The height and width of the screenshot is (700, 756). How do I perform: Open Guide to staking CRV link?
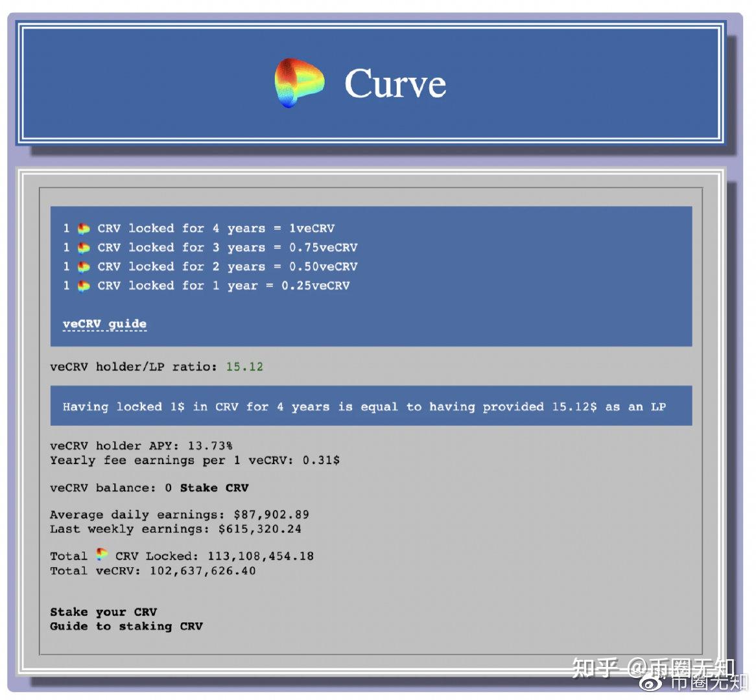[126, 626]
